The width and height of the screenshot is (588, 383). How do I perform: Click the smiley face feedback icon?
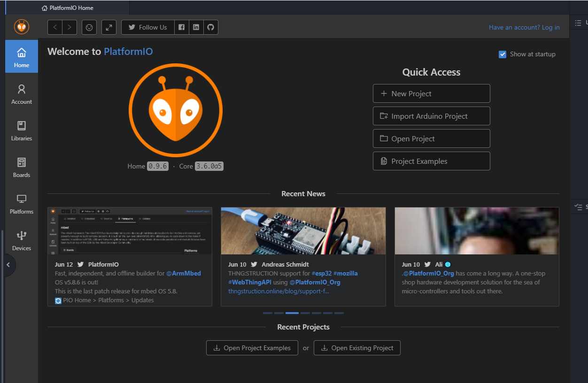[x=89, y=27]
